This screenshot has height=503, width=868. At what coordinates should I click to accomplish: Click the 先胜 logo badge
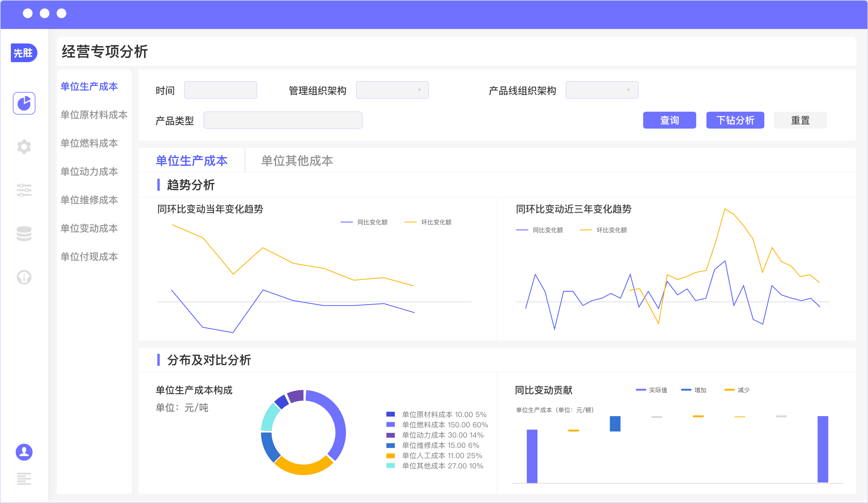24,53
